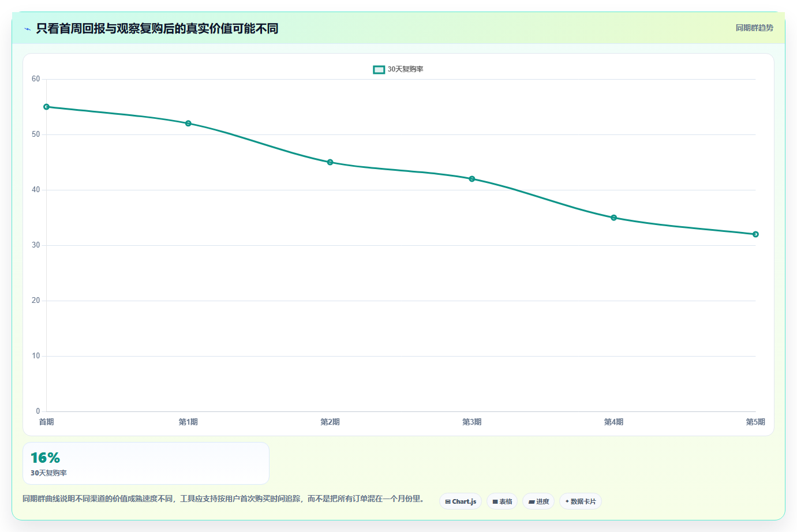Click the 30 y-axis label
Image resolution: width=797 pixels, height=532 pixels.
(36, 245)
